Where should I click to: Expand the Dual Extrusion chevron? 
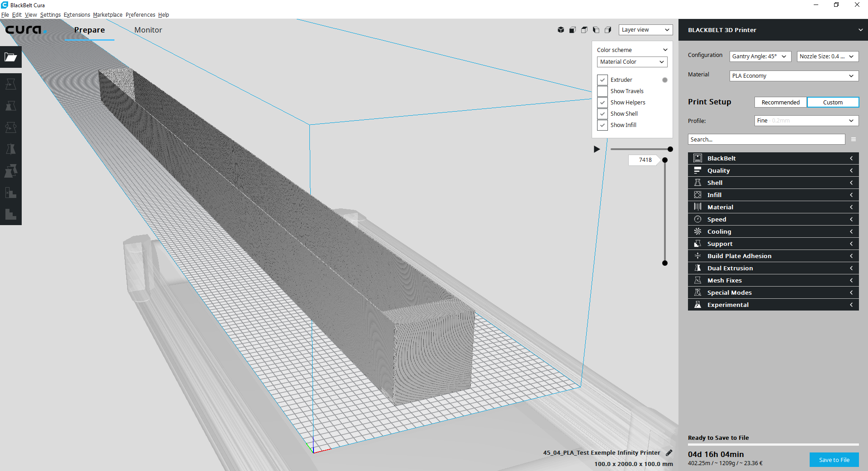(x=851, y=268)
